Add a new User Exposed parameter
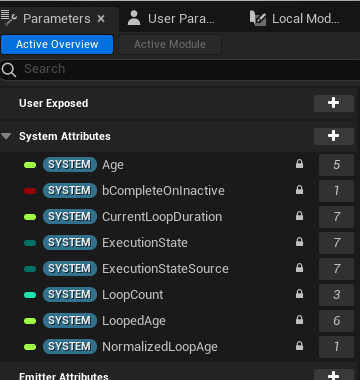 coord(334,103)
